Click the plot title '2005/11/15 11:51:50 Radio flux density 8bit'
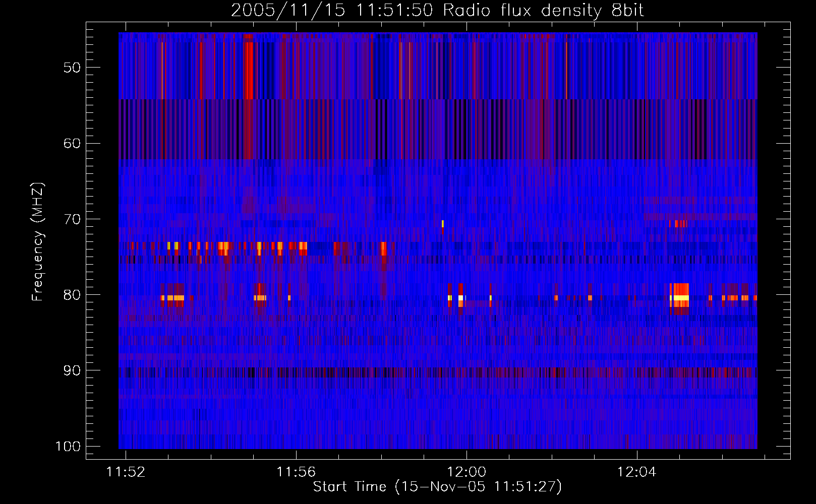The image size is (816, 504). [x=437, y=10]
